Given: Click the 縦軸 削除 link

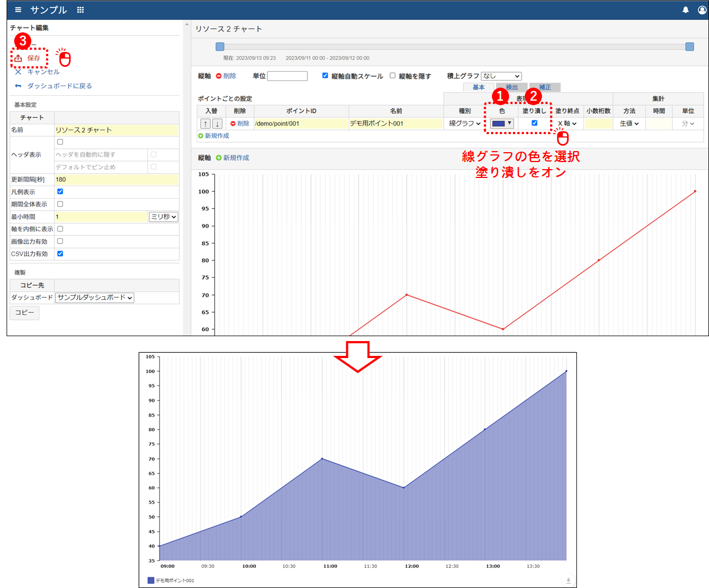Looking at the screenshot, I should click(230, 76).
